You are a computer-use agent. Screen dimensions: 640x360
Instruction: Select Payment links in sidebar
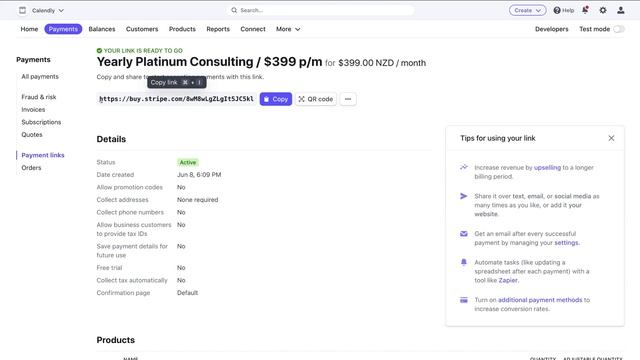43,155
